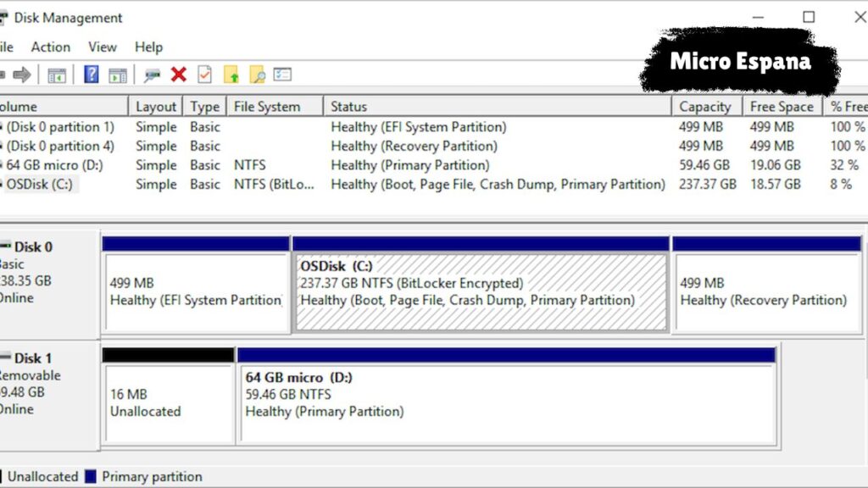This screenshot has width=868, height=488.
Task: Open the Action menu
Action: [51, 47]
